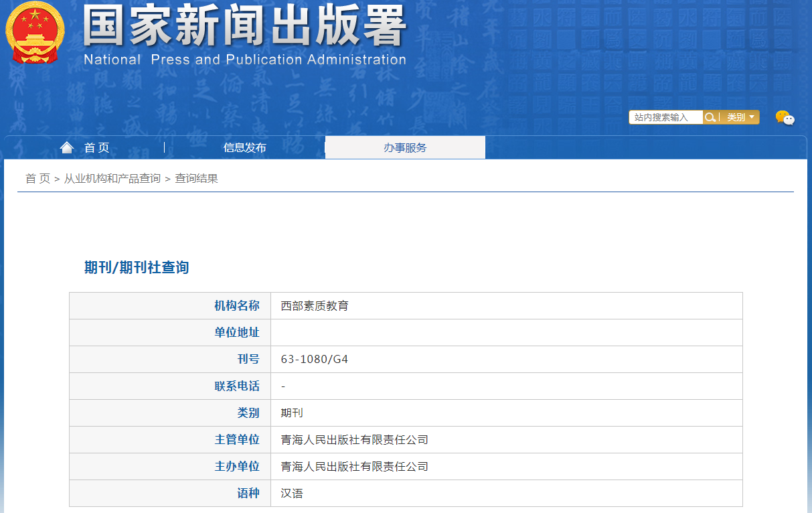
Task: Click the 国家新闻出版署 site title
Action: pyautogui.click(x=244, y=27)
